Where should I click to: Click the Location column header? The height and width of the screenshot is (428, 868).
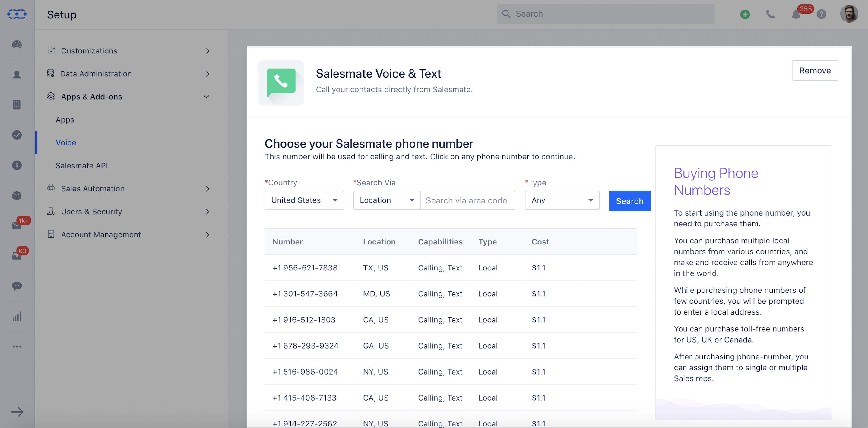379,242
